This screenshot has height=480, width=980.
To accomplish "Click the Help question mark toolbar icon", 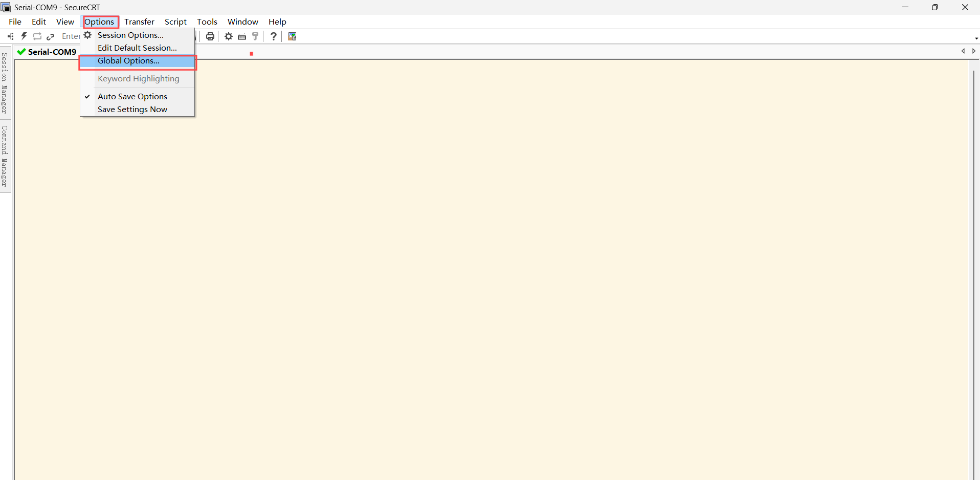I will pyautogui.click(x=274, y=36).
